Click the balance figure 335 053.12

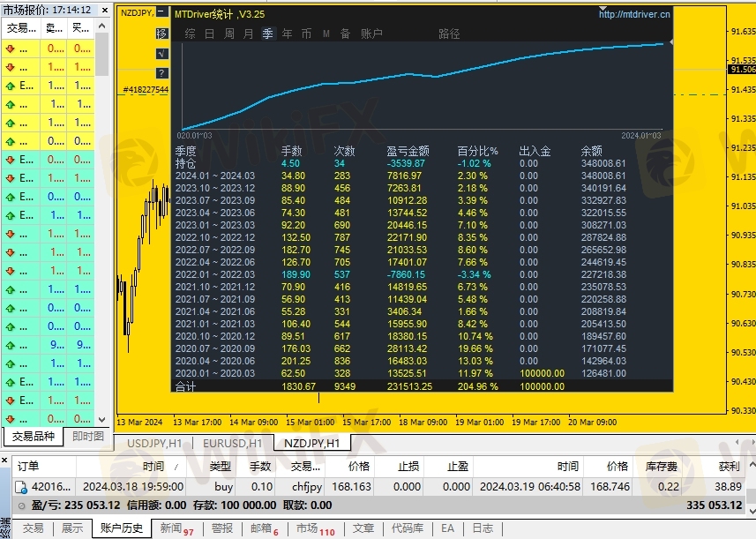coord(714,505)
